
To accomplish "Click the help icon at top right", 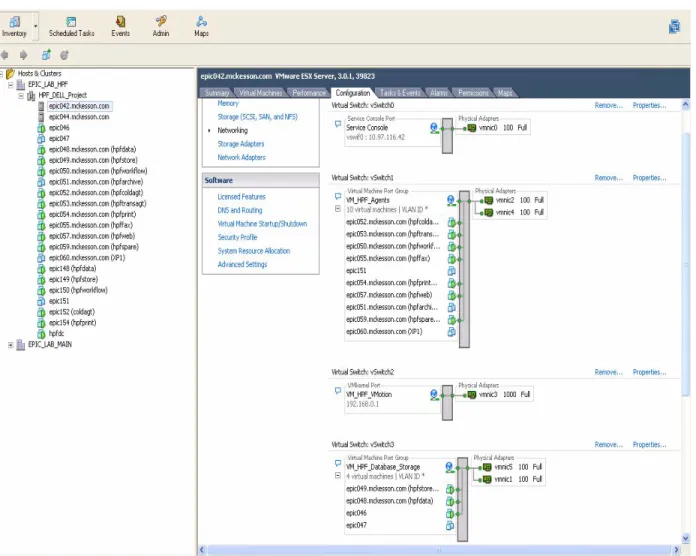I will (x=674, y=27).
